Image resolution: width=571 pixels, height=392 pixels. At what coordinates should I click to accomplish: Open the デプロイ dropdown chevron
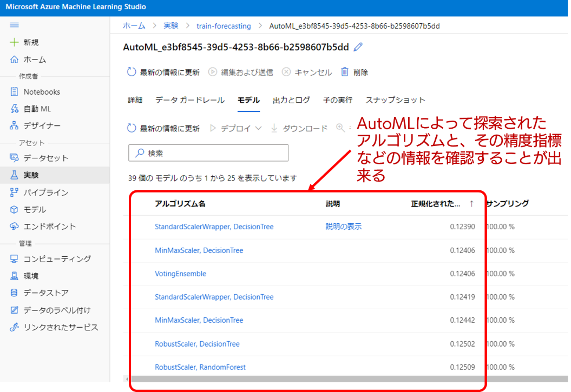(259, 128)
